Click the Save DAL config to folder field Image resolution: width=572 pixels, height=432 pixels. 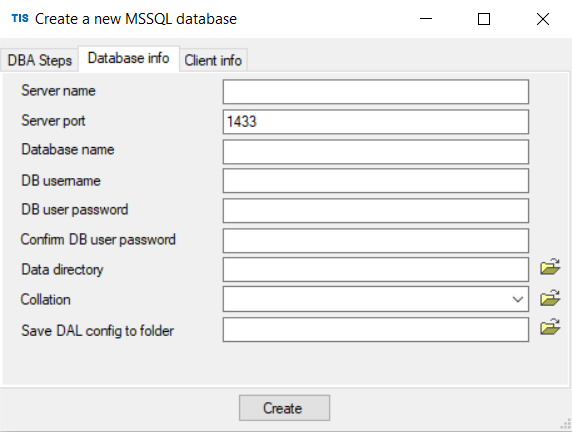click(x=376, y=329)
